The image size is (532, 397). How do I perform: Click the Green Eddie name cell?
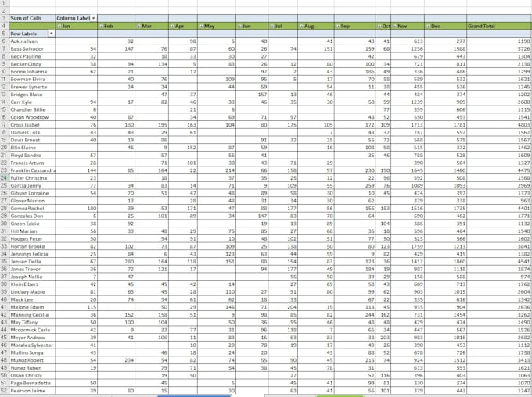(32, 224)
